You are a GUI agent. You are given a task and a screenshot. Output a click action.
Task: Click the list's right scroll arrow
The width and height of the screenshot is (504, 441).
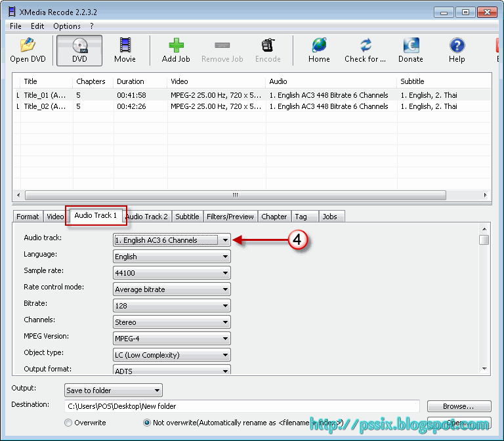coord(486,195)
